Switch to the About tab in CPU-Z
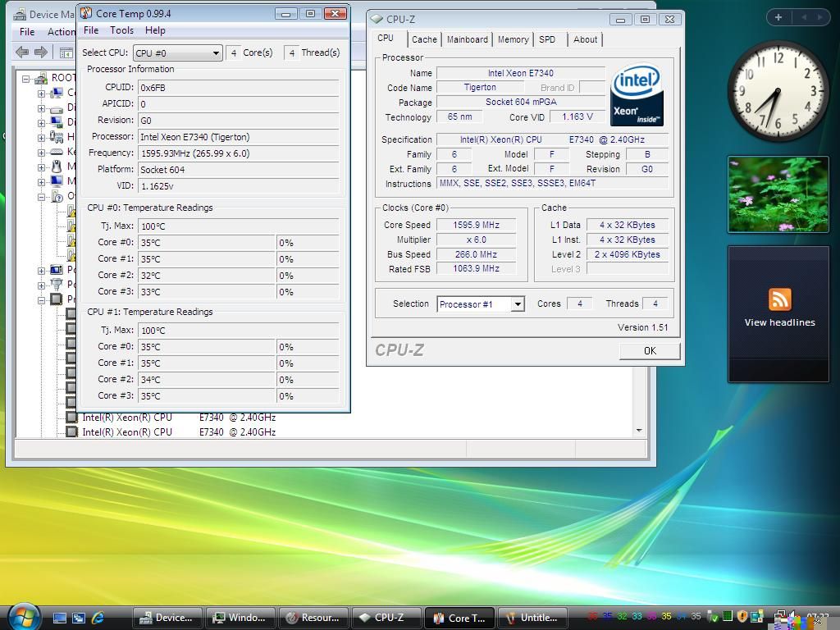 click(x=585, y=39)
